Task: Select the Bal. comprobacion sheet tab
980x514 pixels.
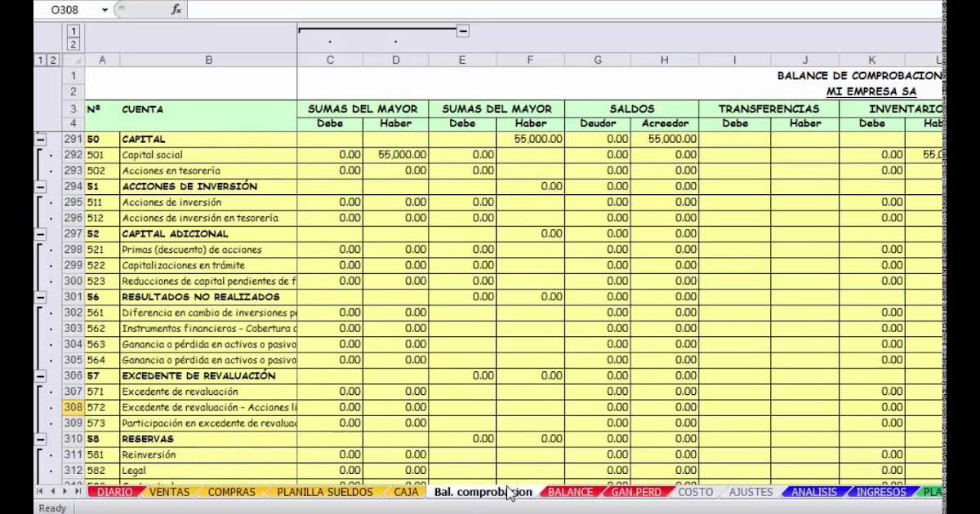Action: point(483,492)
